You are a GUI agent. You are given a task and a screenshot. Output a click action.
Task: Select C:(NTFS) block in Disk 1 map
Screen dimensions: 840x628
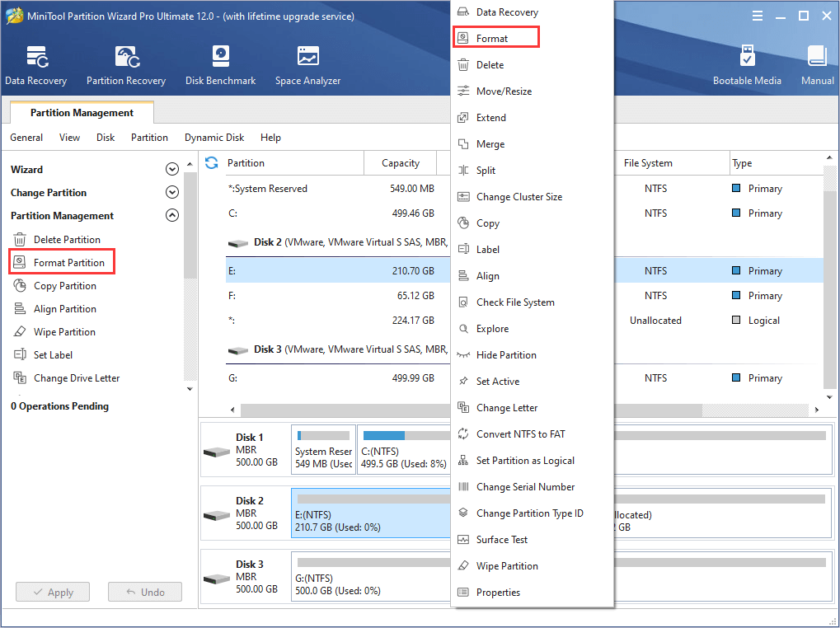403,450
